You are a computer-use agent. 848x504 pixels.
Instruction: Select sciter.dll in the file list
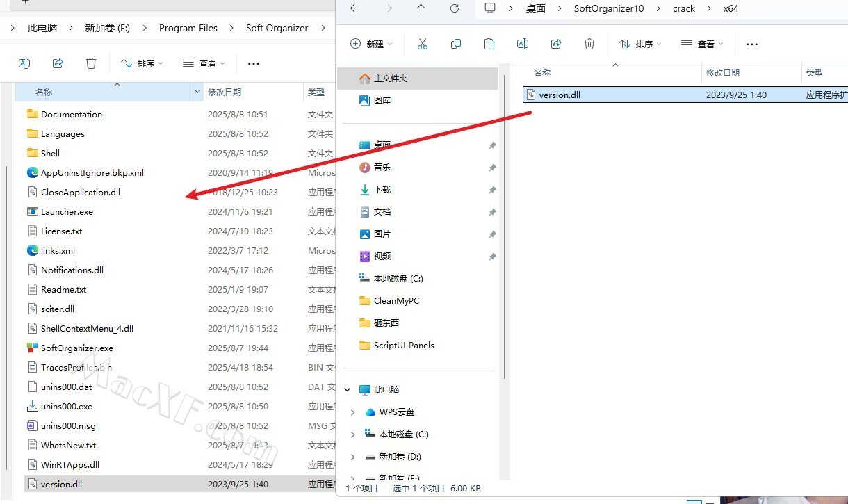pyautogui.click(x=58, y=309)
